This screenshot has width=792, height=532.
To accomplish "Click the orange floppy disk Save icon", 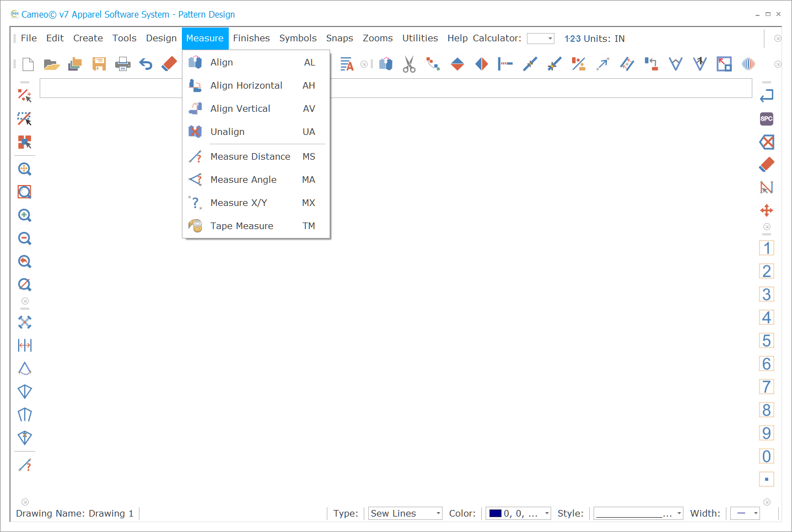I will point(99,64).
